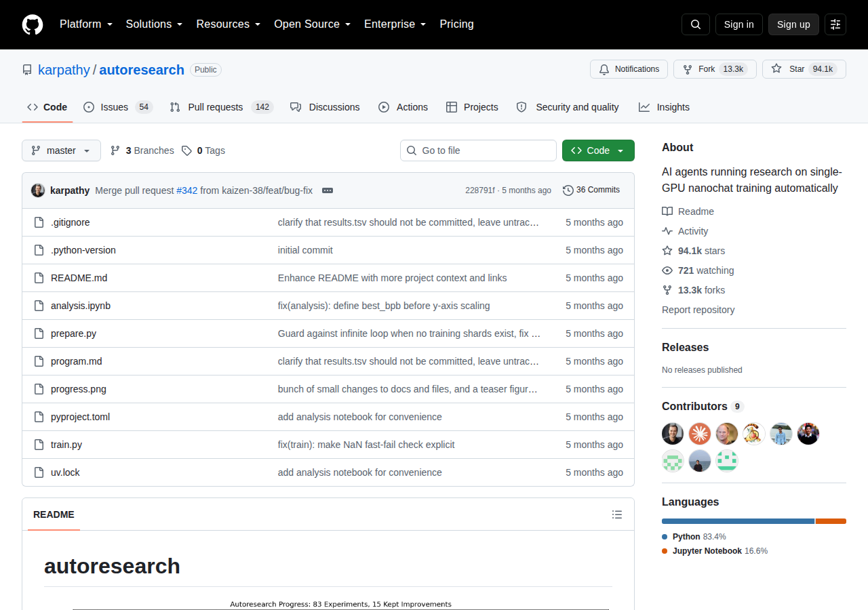Image resolution: width=868 pixels, height=610 pixels.
Task: Expand the Platform menu
Action: pos(86,24)
